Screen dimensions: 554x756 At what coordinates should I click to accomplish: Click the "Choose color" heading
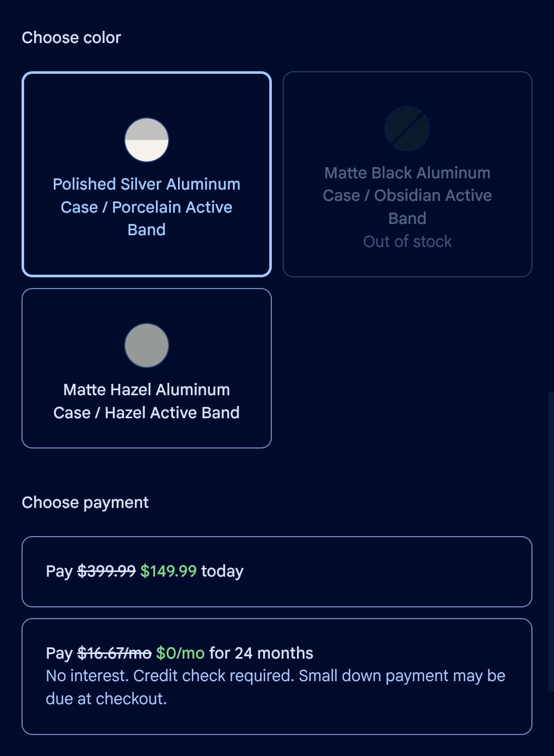71,37
